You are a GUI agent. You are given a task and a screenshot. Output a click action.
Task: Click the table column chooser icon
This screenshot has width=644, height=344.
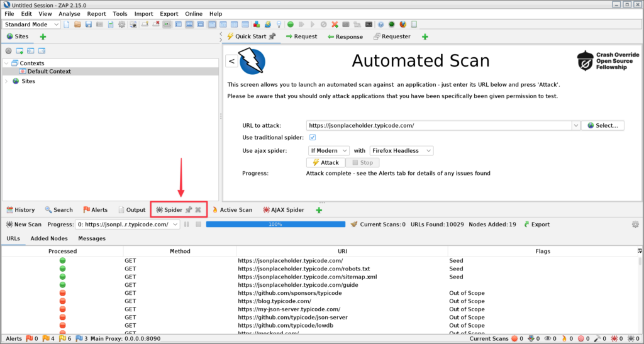(640, 251)
